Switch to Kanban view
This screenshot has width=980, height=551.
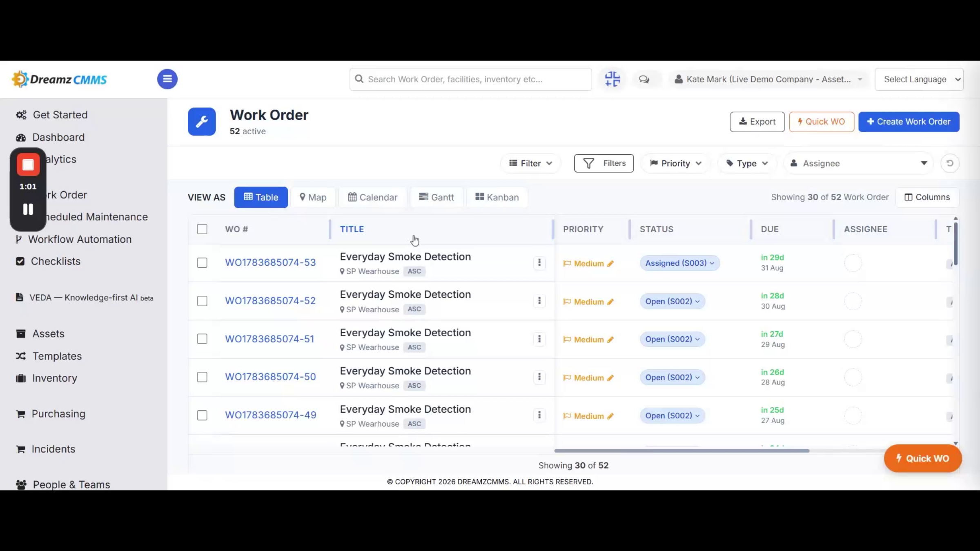[497, 198]
